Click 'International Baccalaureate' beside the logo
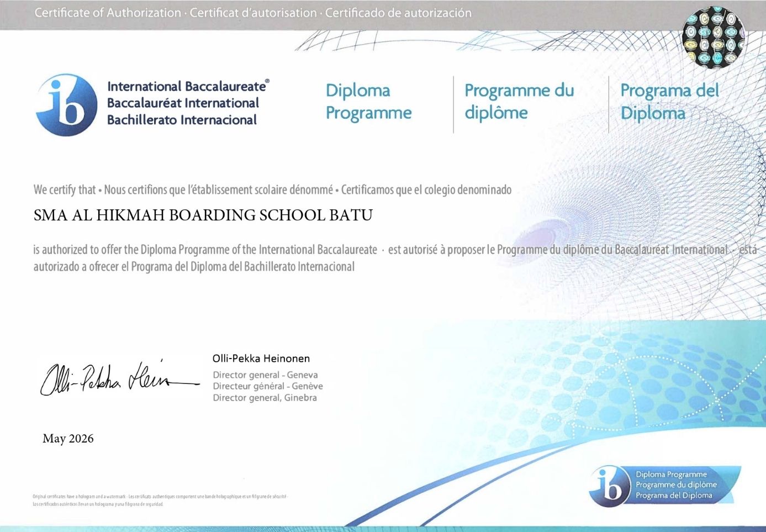 point(188,86)
